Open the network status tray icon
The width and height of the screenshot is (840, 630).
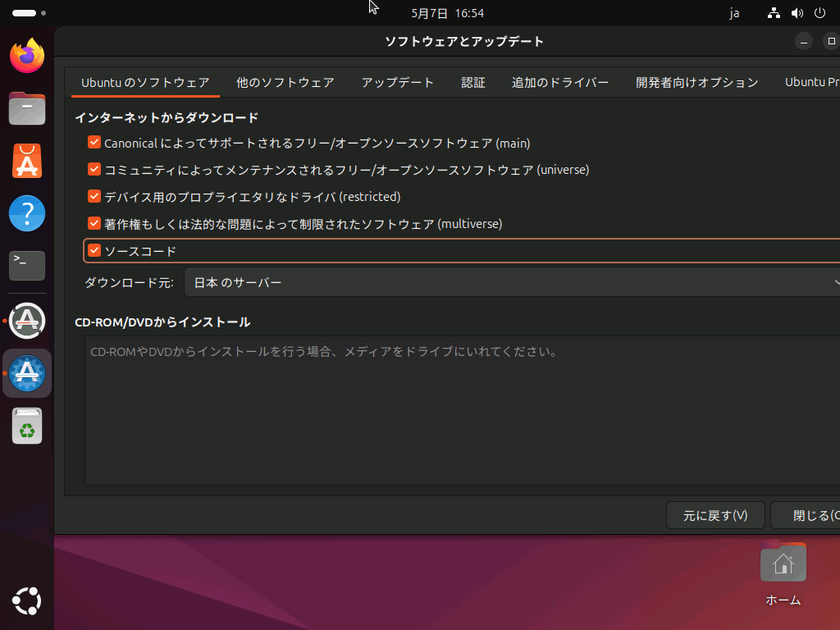pyautogui.click(x=774, y=13)
